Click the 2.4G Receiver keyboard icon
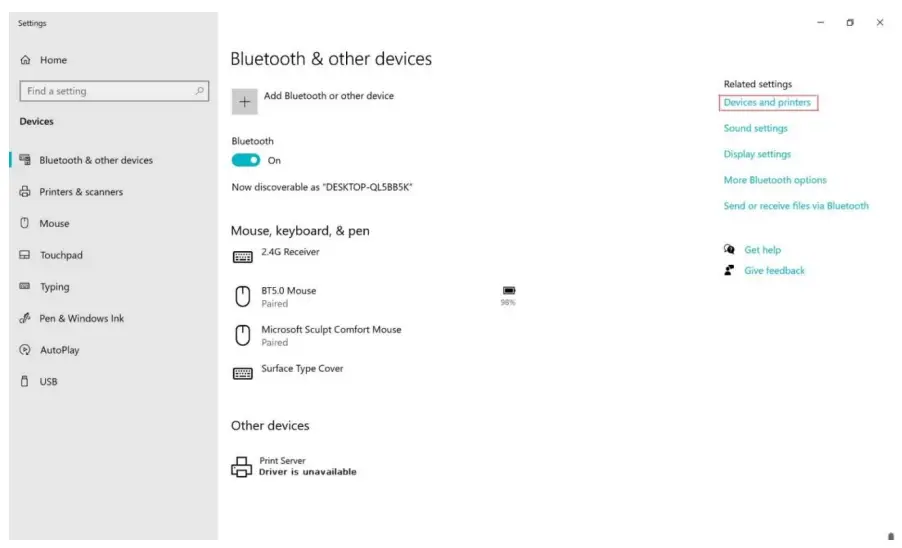902x548 pixels. [x=242, y=257]
